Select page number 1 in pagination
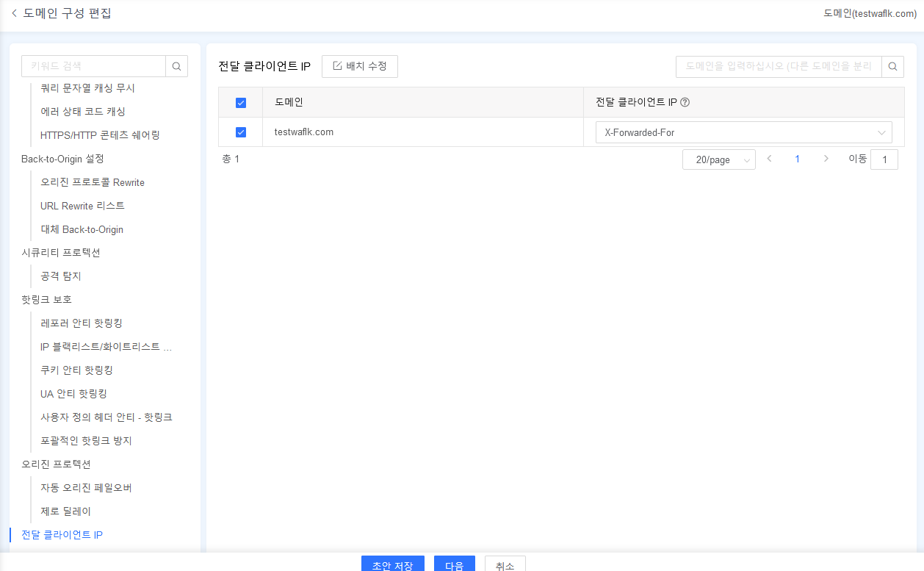 point(797,159)
